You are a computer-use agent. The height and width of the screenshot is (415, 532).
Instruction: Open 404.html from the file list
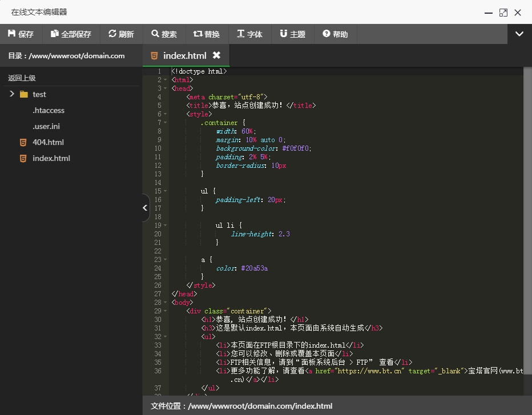48,142
